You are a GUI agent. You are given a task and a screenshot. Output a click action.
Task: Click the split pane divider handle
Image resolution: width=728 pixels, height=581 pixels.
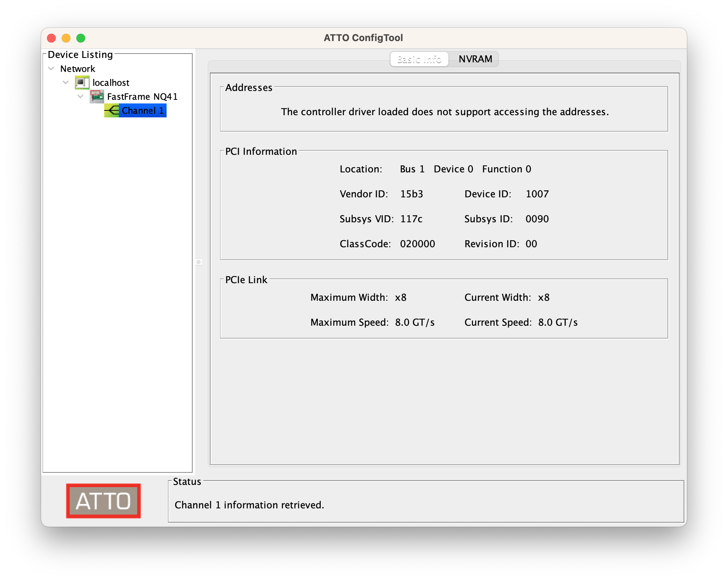click(199, 262)
